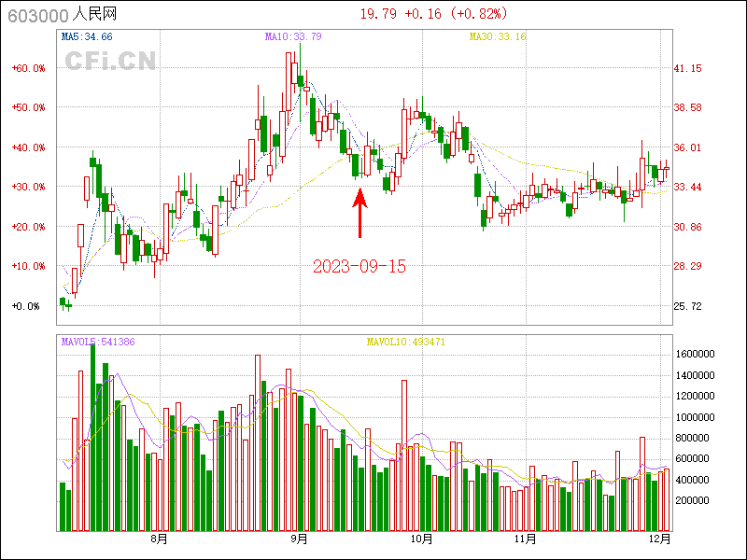The image size is (747, 560).
Task: Click the +60.0% axis label
Action: click(29, 68)
